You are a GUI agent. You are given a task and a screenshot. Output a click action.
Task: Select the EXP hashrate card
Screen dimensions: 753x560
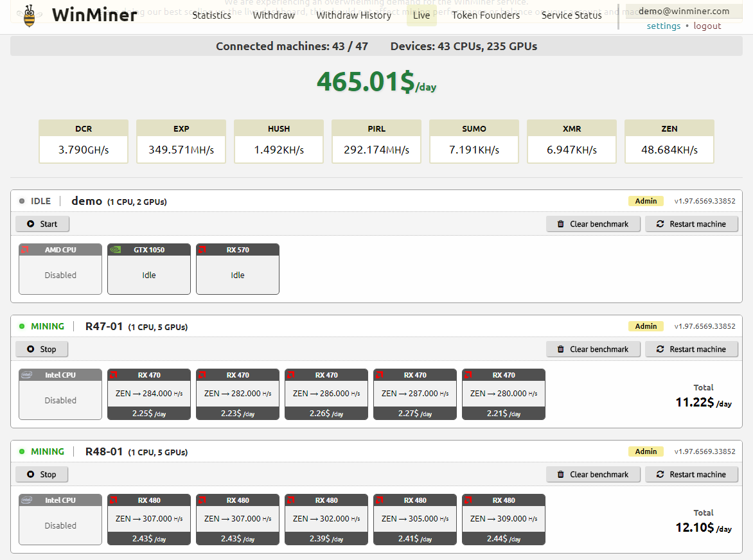[181, 141]
